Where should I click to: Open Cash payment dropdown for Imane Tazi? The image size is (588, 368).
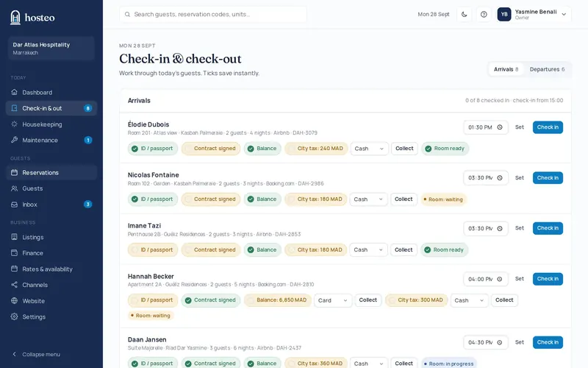368,250
